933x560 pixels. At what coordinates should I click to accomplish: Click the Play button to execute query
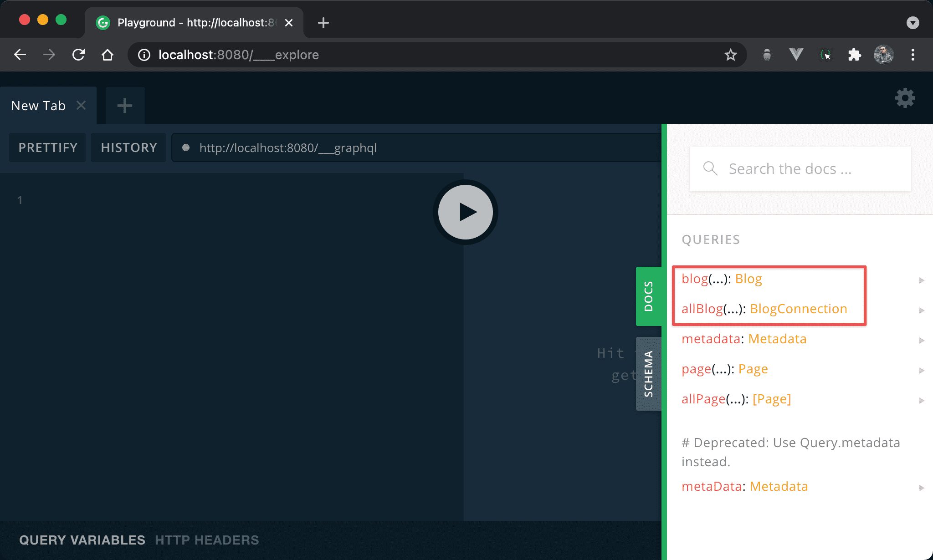tap(466, 212)
